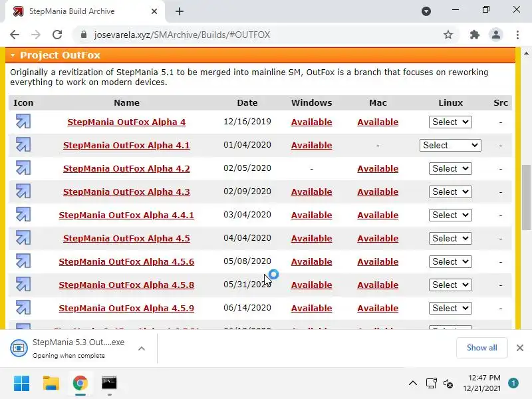
Task: Reload the page with the refresh icon
Action: tap(57, 35)
